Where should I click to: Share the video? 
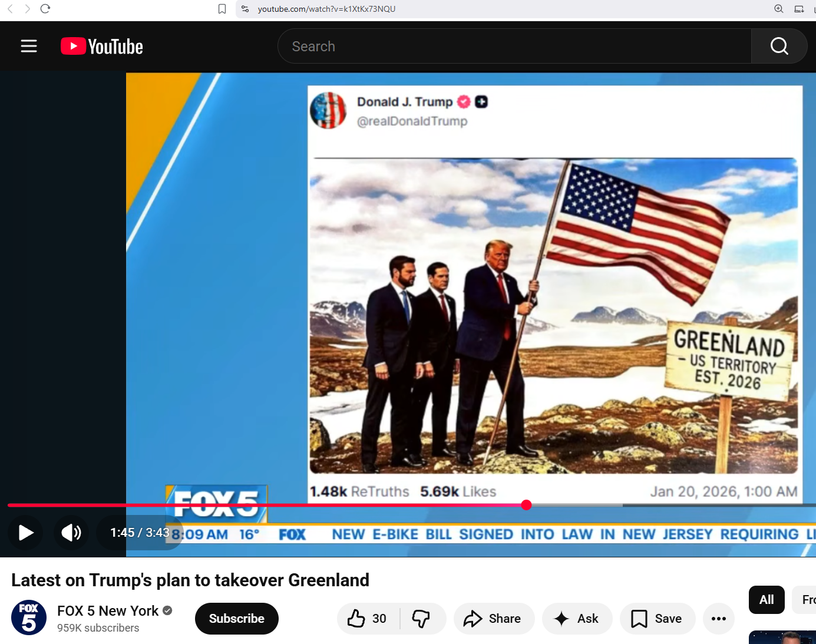pos(494,619)
